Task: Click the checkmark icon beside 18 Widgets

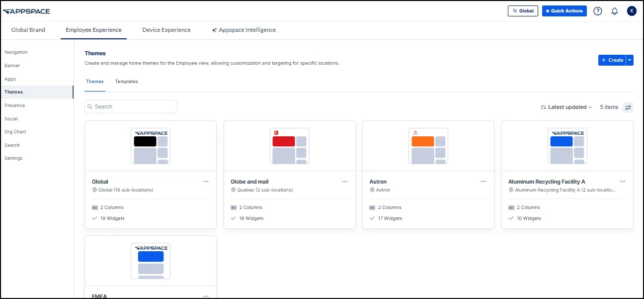Action: tap(234, 218)
